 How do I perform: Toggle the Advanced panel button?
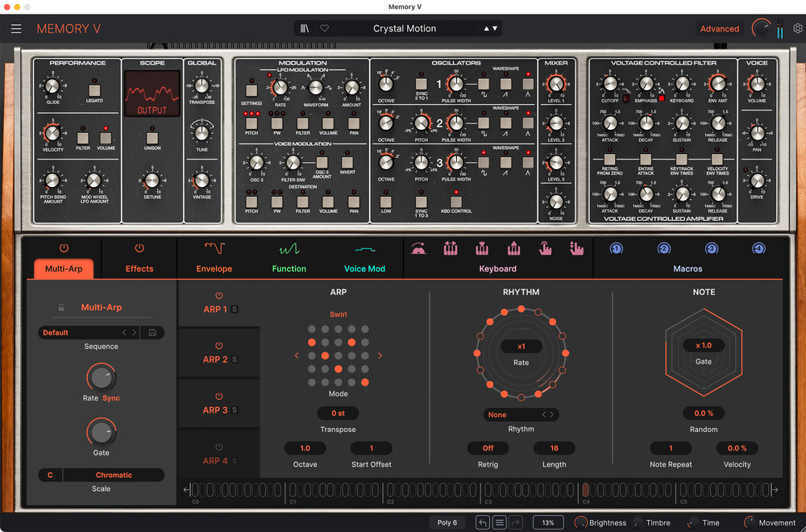720,29
